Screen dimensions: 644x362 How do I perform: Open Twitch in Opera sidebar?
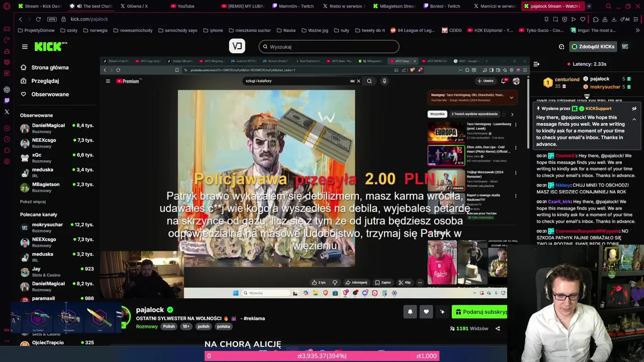click(7, 101)
